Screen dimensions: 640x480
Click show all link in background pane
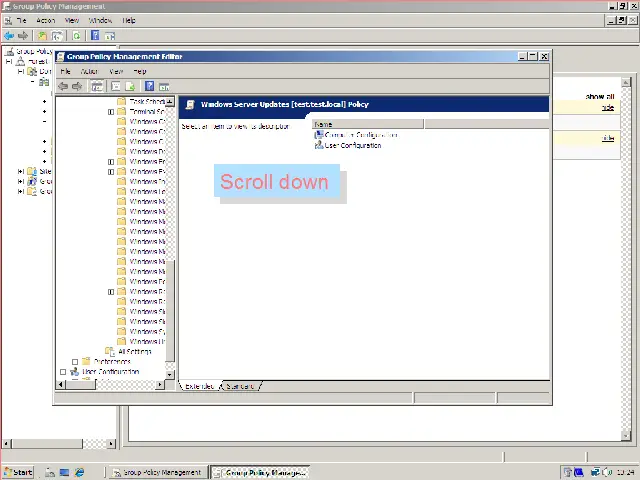600,97
